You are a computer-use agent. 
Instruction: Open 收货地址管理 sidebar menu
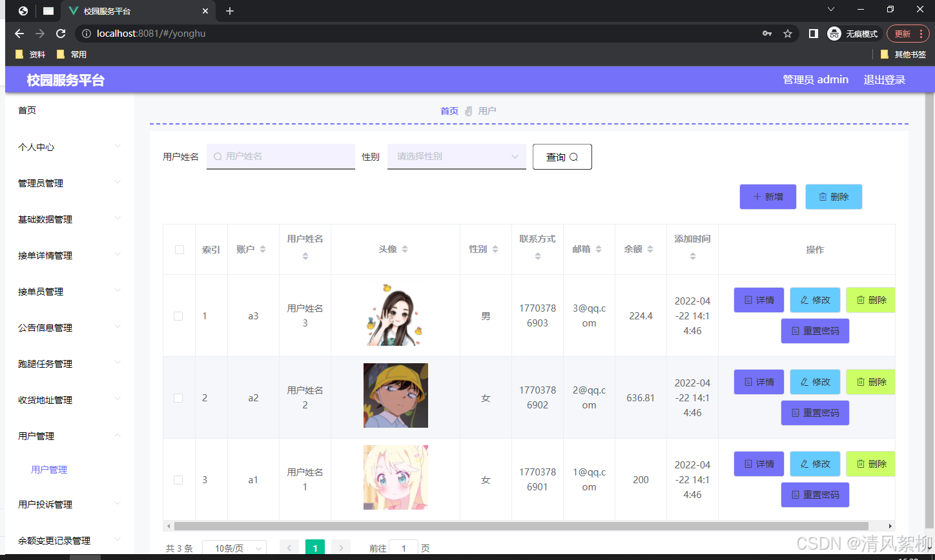tap(69, 400)
